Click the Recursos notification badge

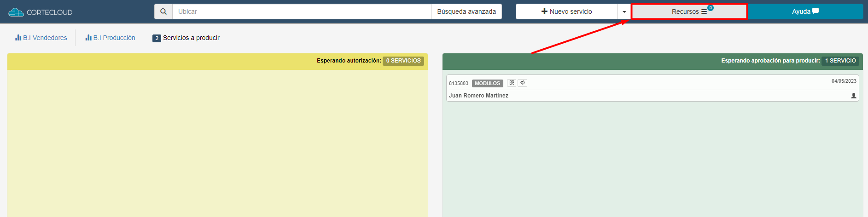[x=711, y=8]
